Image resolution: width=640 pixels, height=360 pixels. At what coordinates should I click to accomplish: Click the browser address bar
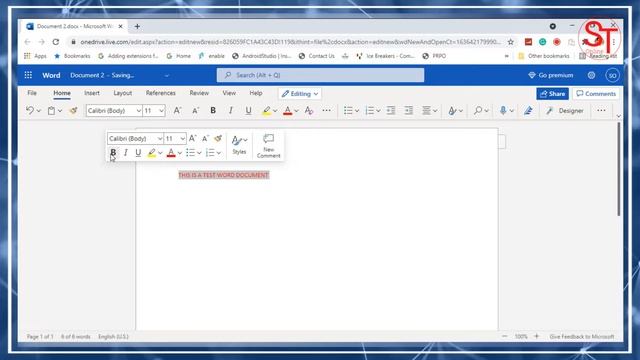(x=291, y=42)
